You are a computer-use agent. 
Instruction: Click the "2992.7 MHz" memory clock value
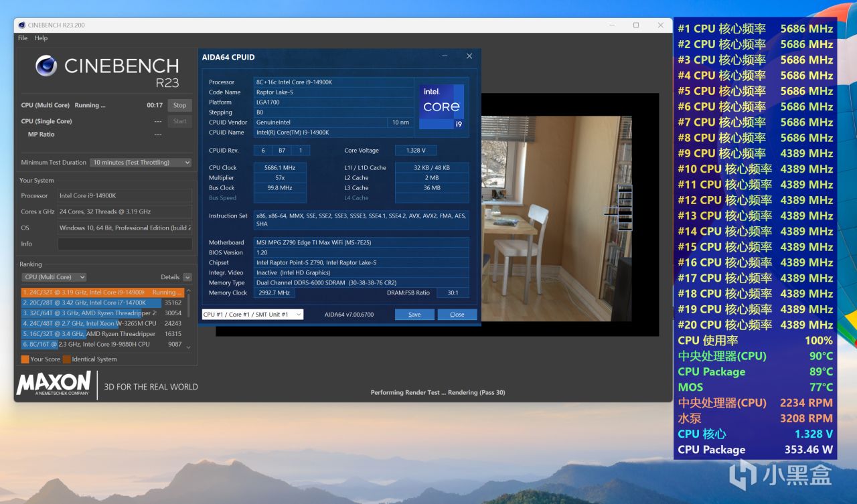pyautogui.click(x=275, y=293)
